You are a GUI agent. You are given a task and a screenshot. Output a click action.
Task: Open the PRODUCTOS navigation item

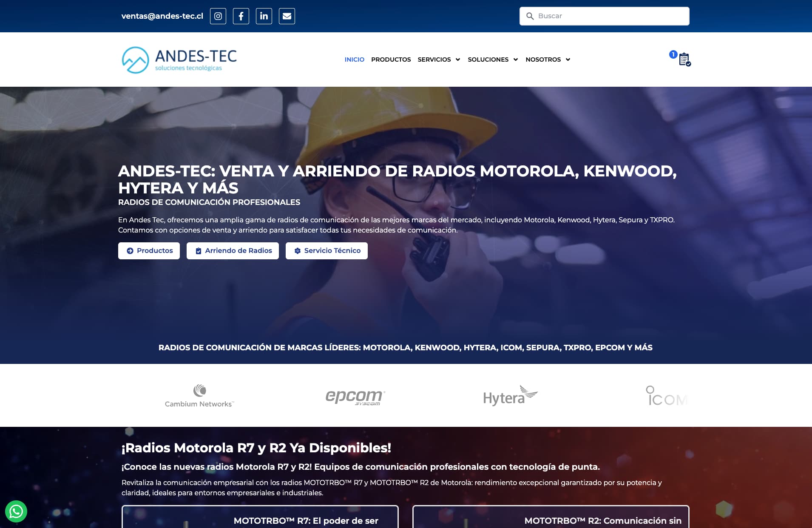click(391, 60)
